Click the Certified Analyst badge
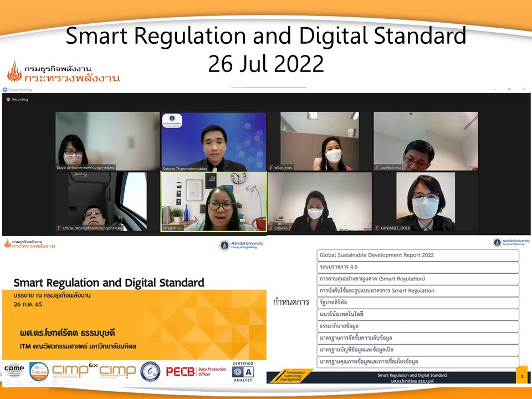Screen dimensions: 532x399 pyautogui.click(x=243, y=371)
